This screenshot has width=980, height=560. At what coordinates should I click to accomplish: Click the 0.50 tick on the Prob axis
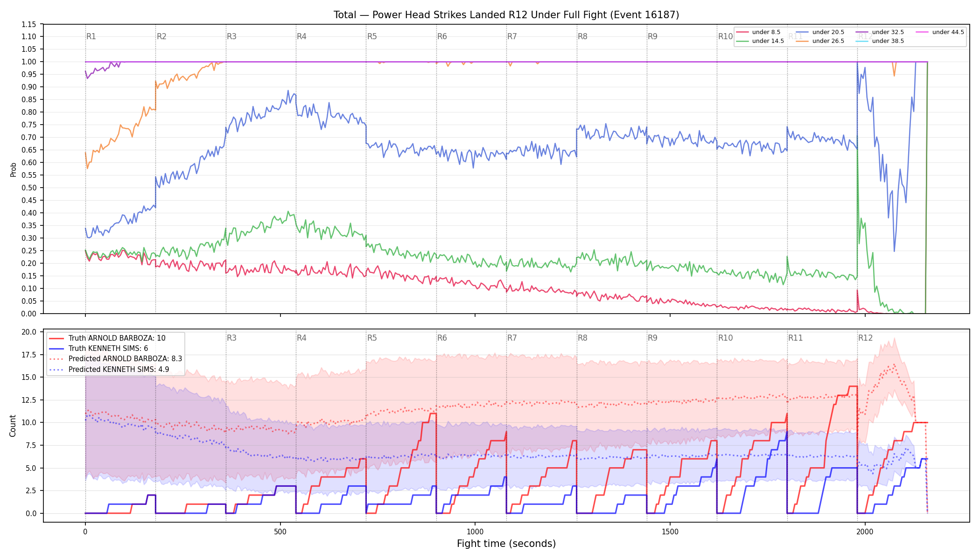(x=28, y=188)
